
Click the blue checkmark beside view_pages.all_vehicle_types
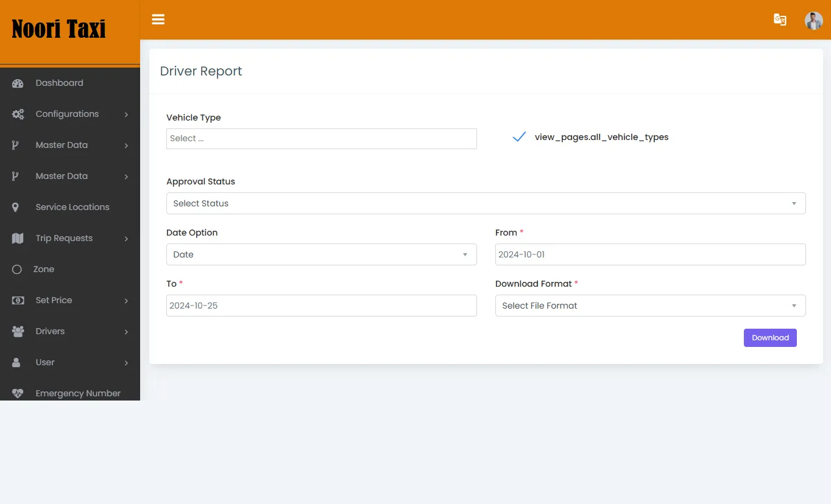pos(518,137)
